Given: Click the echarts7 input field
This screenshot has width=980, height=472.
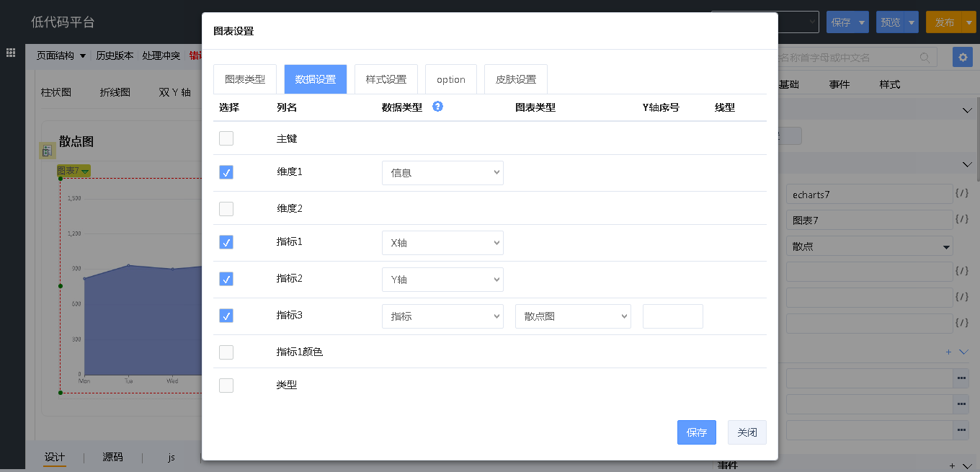Looking at the screenshot, I should point(870,194).
